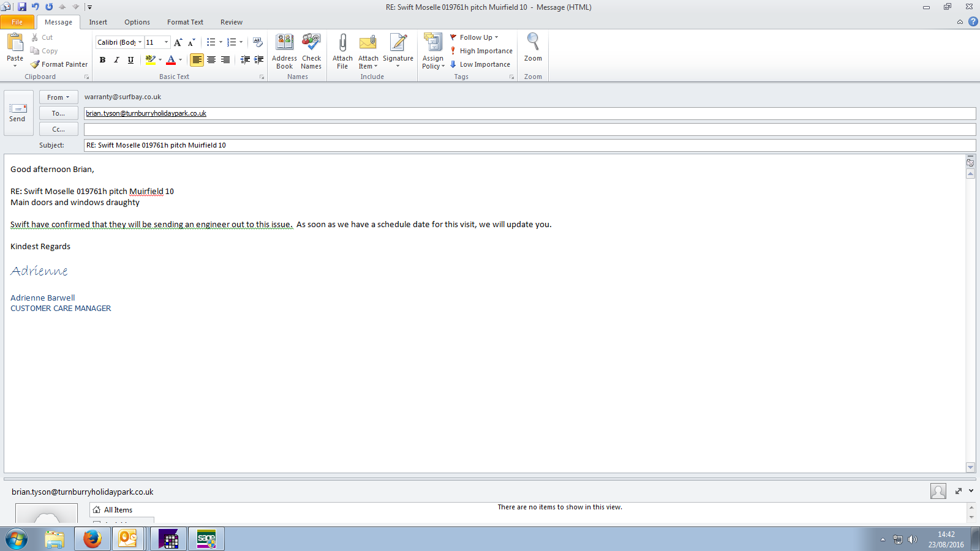This screenshot has width=980, height=551.
Task: Apply the red font color
Action: coord(171,59)
